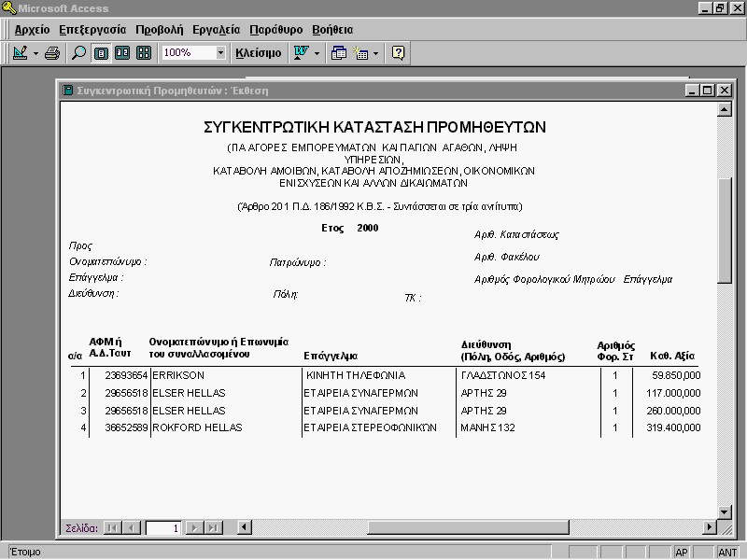Click the Database Window icon

click(x=339, y=52)
